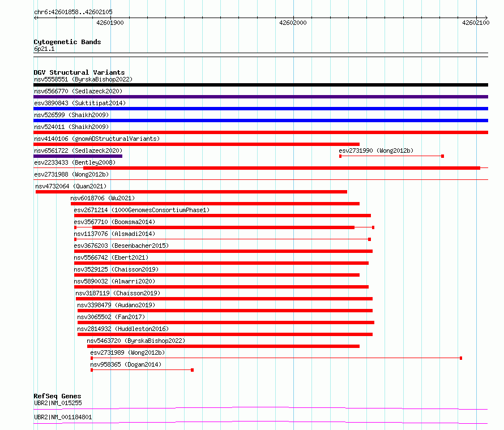Click the chr6:42601858..42602105 region label
Viewport: 504px width, 430px height.
coord(73,12)
